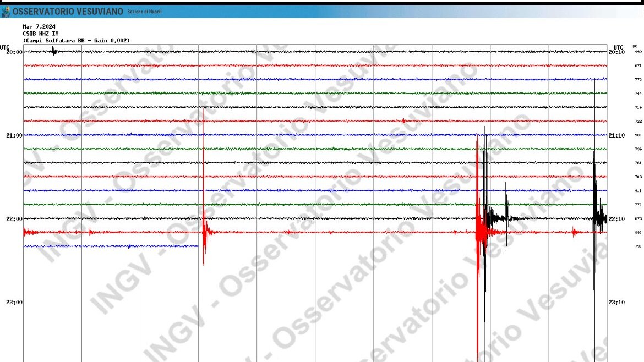This screenshot has height=362, width=644.
Task: Click the DC value 673
Action: (x=638, y=218)
